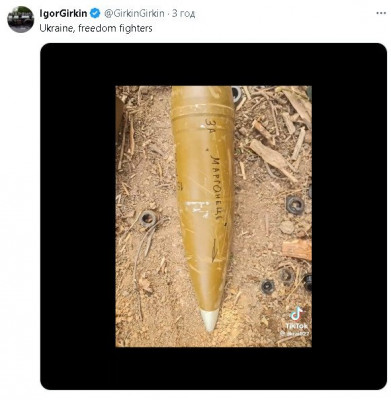Viewport: 391px width, 400px height.
Task: Click the white fuze tip of the shell
Action: click(x=210, y=319)
